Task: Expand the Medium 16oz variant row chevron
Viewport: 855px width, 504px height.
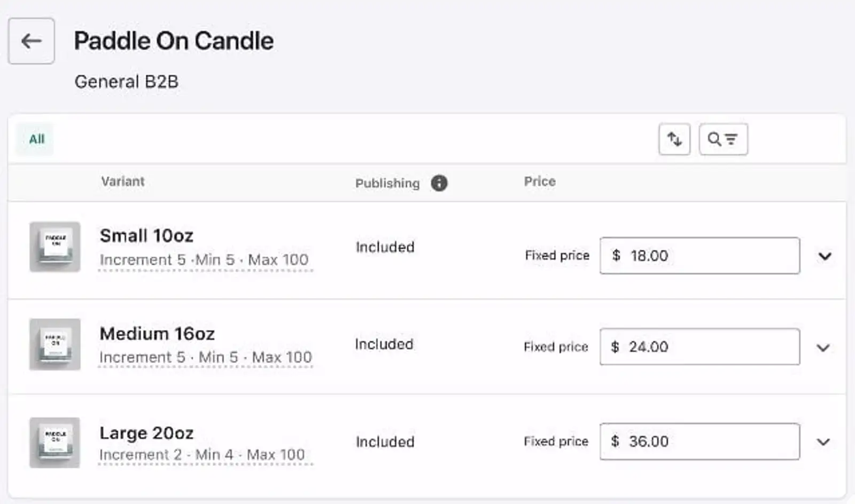Action: (x=825, y=348)
